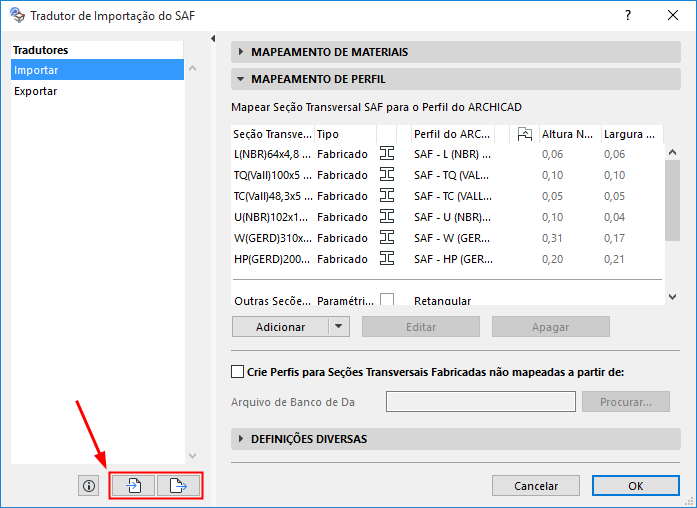Click the translator info icon
This screenshot has height=508, width=697.
[x=88, y=486]
